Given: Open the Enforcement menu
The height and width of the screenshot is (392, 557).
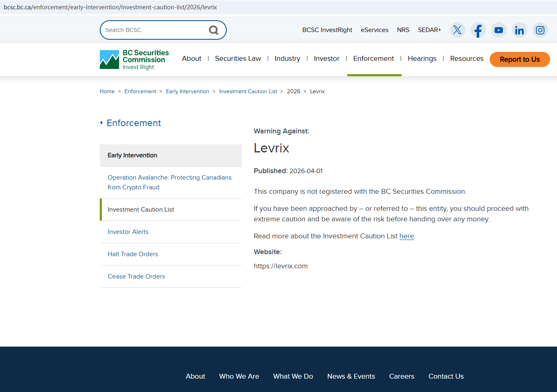Looking at the screenshot, I should [x=374, y=58].
